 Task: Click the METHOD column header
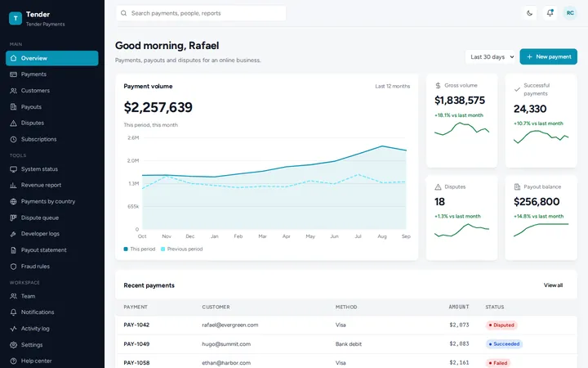point(346,307)
